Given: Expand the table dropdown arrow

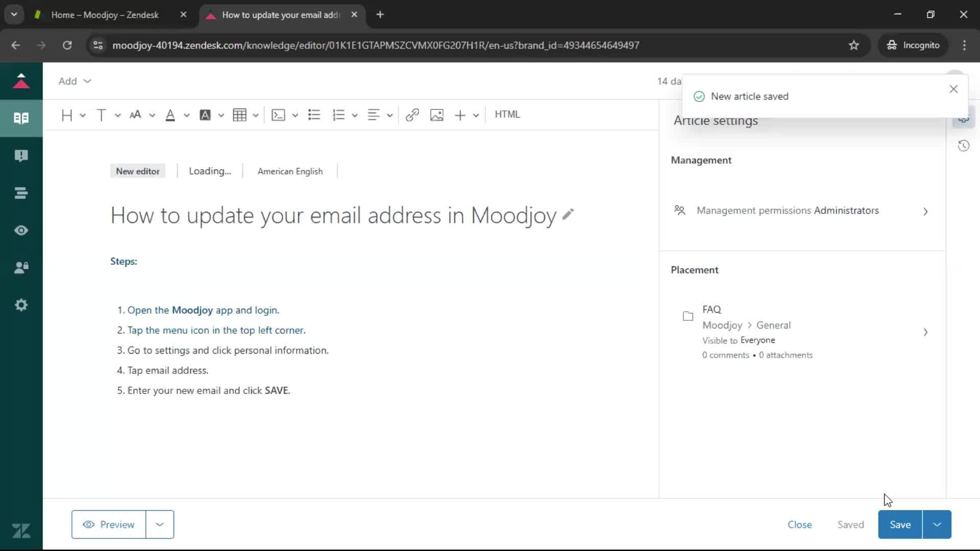Looking at the screenshot, I should (x=256, y=115).
